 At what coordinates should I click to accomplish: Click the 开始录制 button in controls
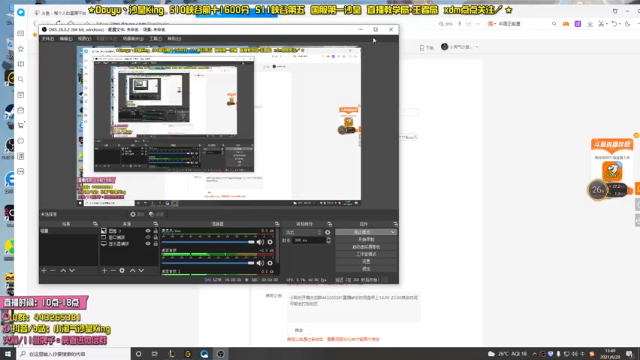click(366, 240)
